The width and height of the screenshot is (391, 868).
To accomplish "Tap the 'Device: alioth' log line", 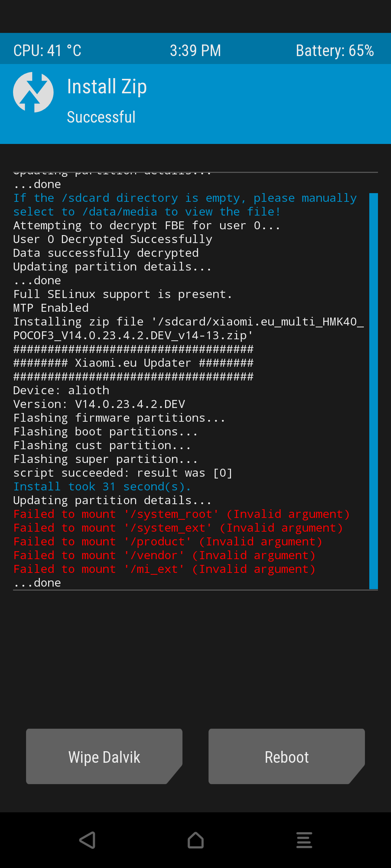I will coord(61,391).
